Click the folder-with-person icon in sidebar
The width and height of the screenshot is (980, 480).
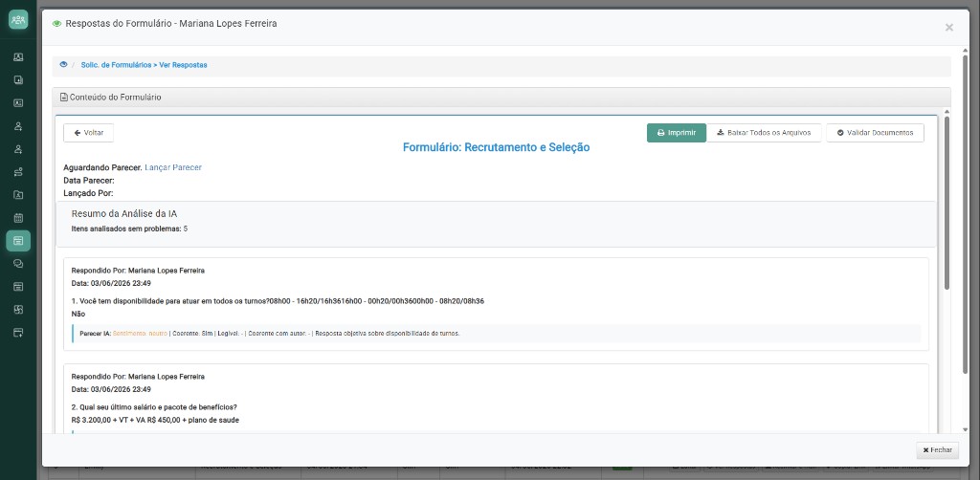click(18, 195)
